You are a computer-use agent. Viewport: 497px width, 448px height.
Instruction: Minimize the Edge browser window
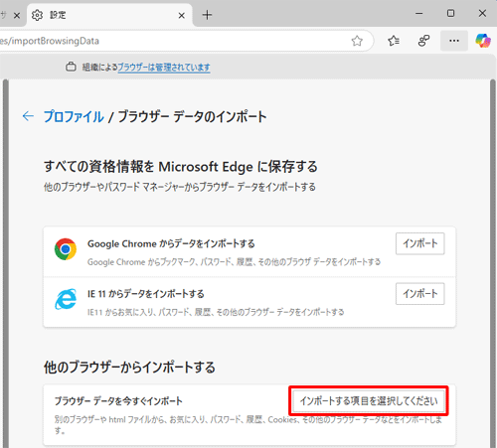pyautogui.click(x=419, y=14)
